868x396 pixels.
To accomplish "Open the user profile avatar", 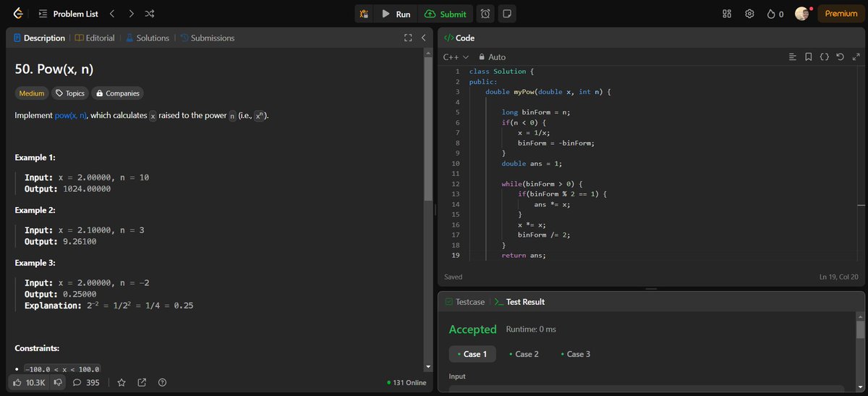I will coord(801,14).
